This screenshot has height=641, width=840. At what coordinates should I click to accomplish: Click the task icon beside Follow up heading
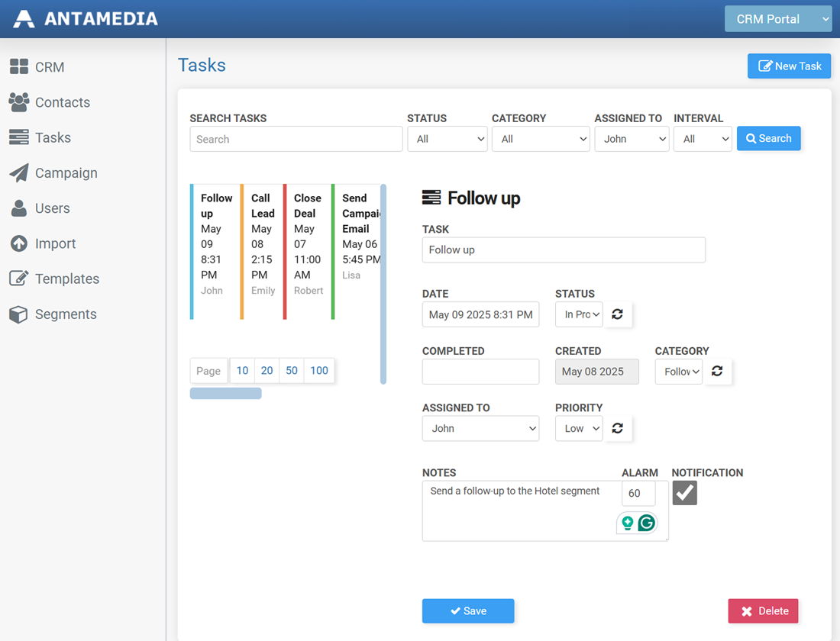431,198
